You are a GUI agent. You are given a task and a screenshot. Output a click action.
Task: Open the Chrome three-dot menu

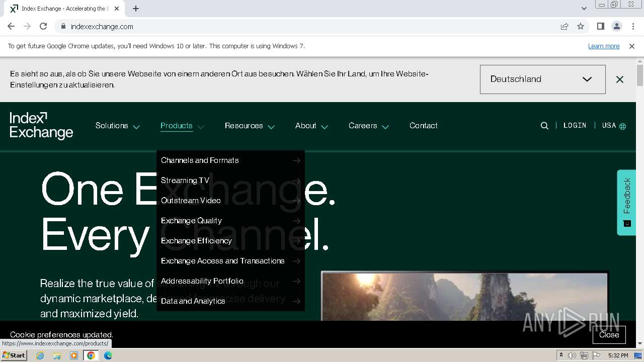click(x=632, y=26)
